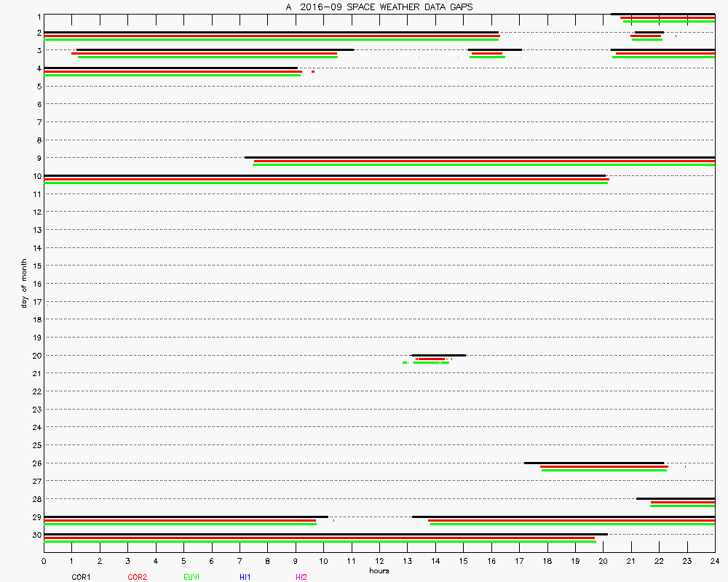Click the magenta HI2 legend label
This screenshot has width=728, height=582.
[301, 577]
